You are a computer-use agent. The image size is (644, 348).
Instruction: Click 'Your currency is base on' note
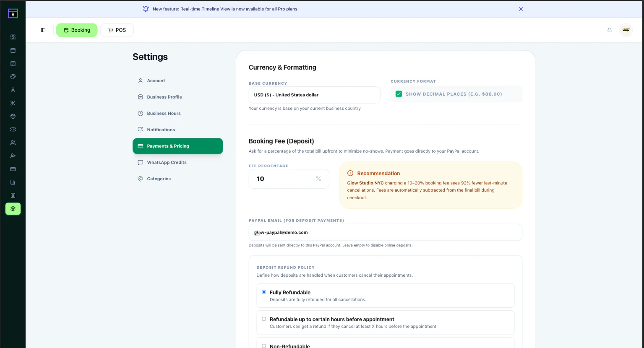tap(305, 108)
